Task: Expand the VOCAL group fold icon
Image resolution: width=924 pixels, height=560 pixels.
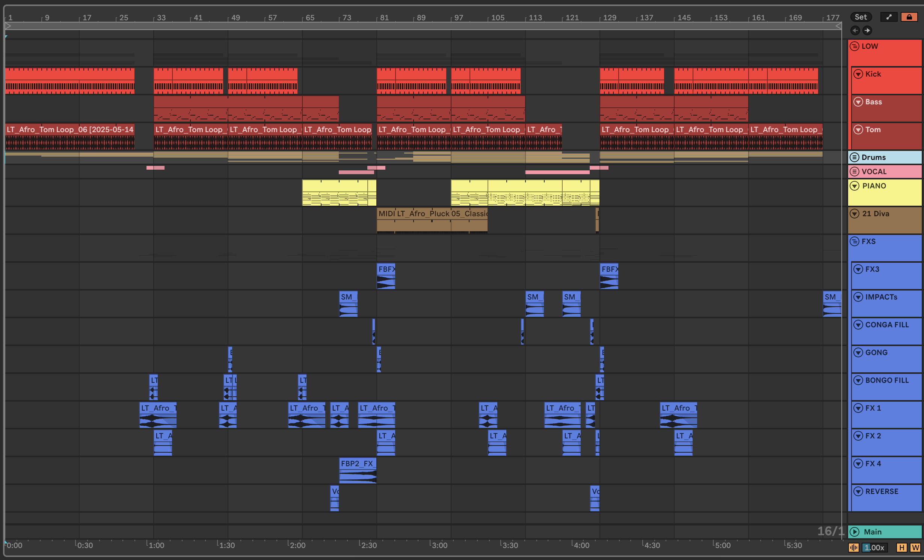Action: pos(855,172)
